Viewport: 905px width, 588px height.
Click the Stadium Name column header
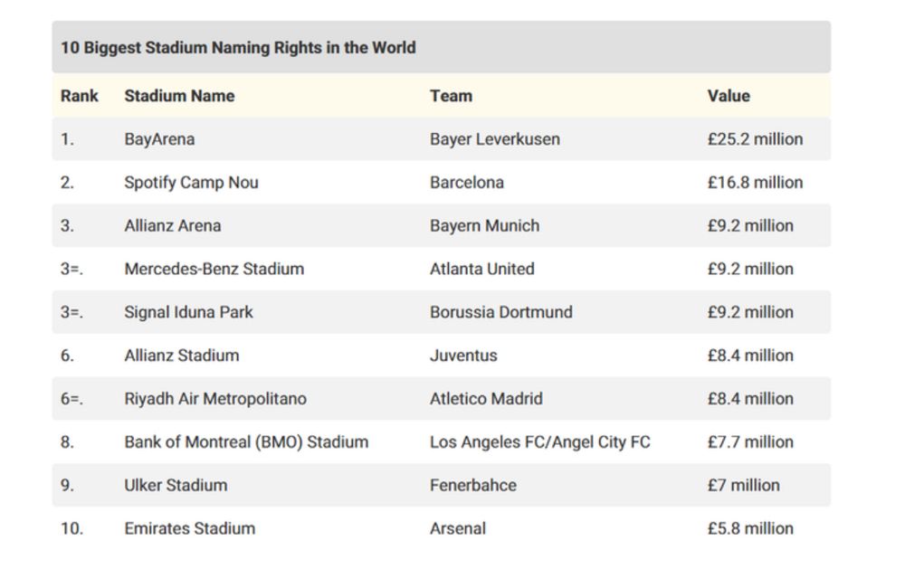(x=179, y=96)
